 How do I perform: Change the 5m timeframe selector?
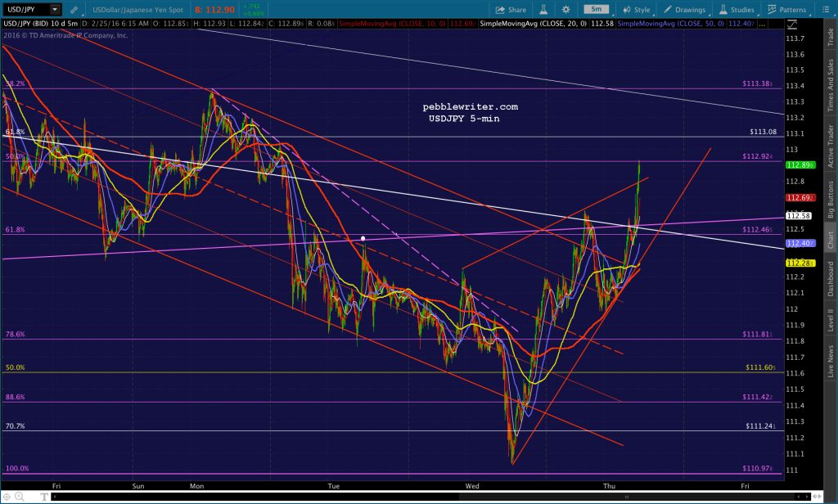point(596,9)
